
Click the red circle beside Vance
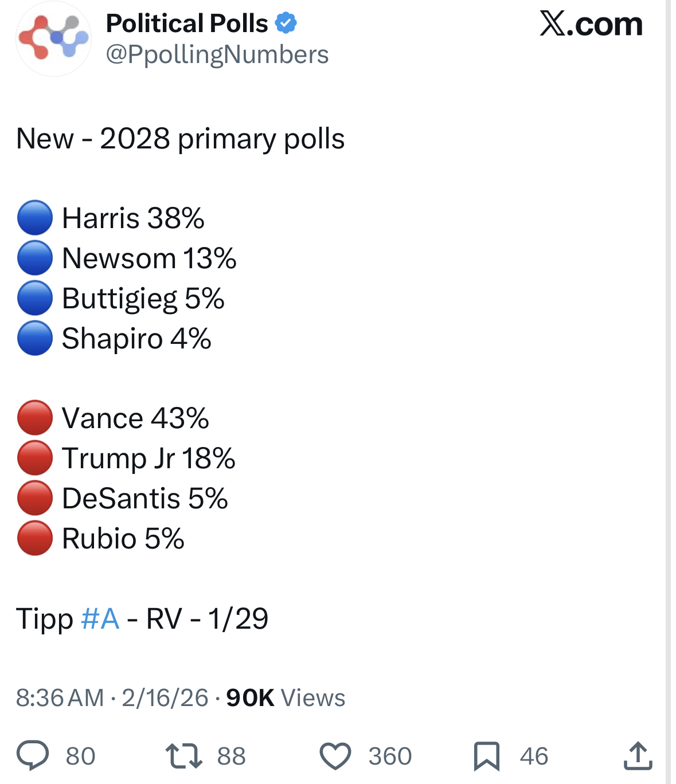pos(35,418)
